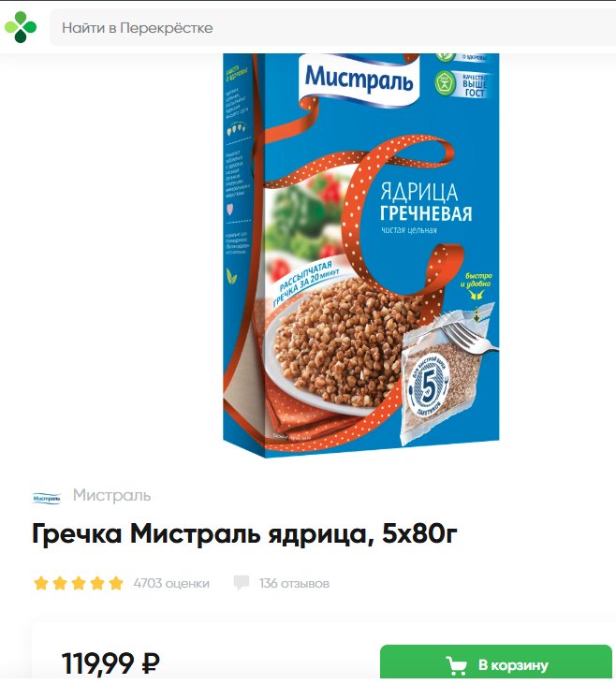This screenshot has height=684, width=616.
Task: Open the buckwheat product photo
Action: [x=361, y=255]
